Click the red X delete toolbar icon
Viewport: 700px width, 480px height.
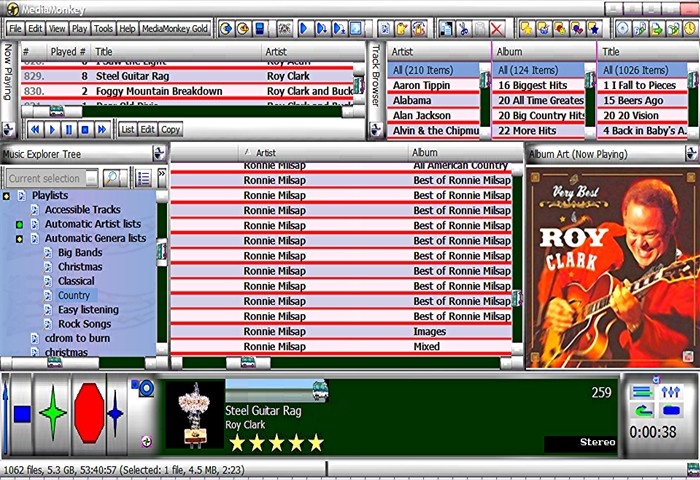[x=497, y=29]
